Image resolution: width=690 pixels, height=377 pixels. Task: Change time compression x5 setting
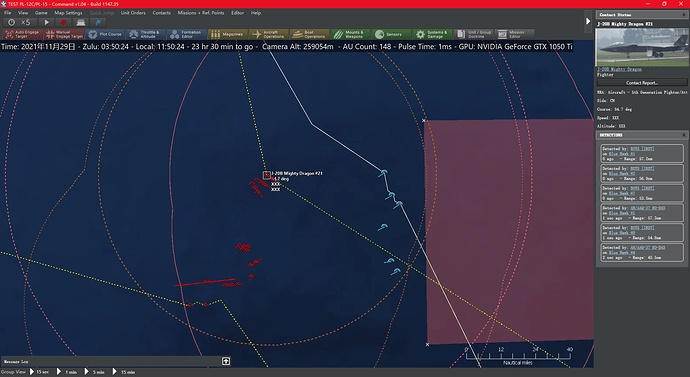(x=20, y=22)
